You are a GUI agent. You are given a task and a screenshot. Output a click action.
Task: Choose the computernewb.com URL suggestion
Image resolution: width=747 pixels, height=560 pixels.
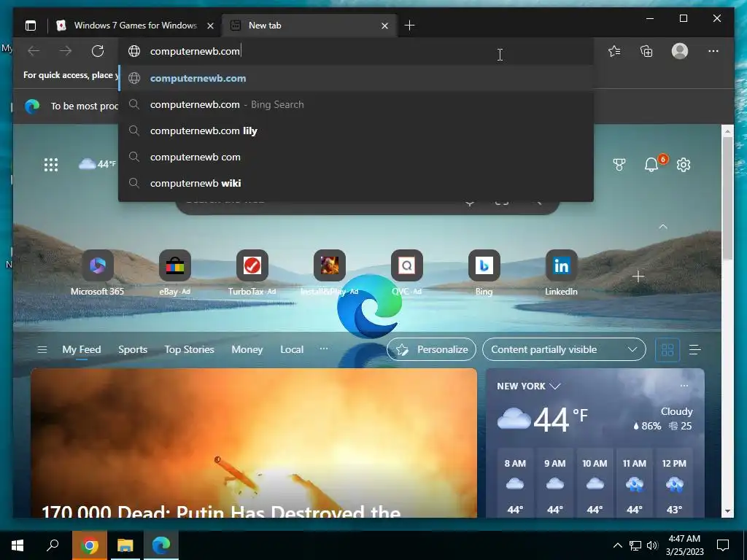(356, 78)
